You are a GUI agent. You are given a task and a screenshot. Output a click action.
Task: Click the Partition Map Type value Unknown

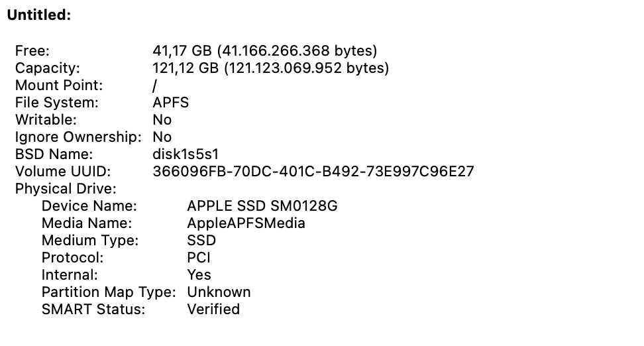(219, 292)
